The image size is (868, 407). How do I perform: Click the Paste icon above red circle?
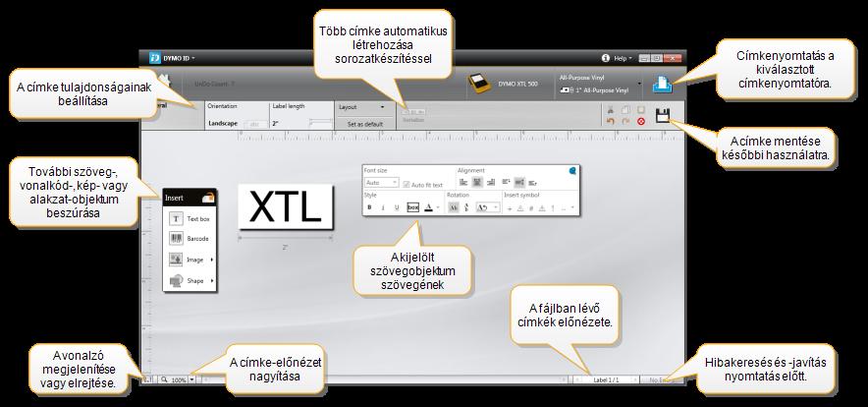(641, 110)
